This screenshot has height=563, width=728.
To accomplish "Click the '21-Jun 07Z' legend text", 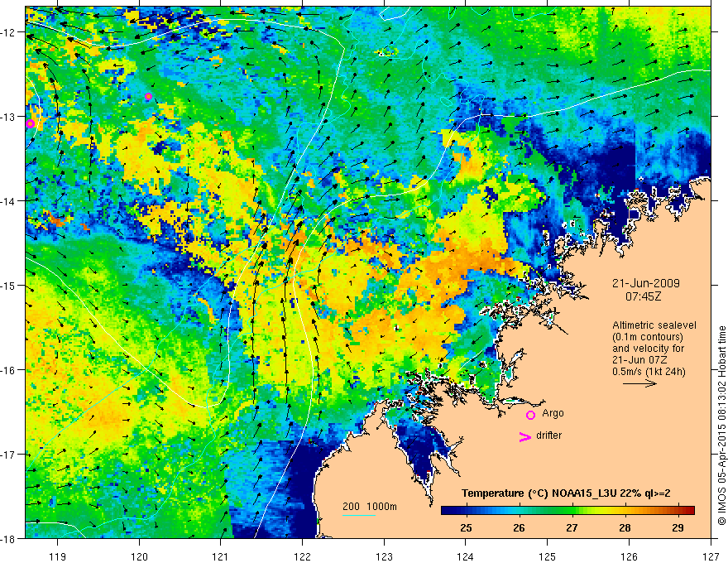I will (x=639, y=360).
